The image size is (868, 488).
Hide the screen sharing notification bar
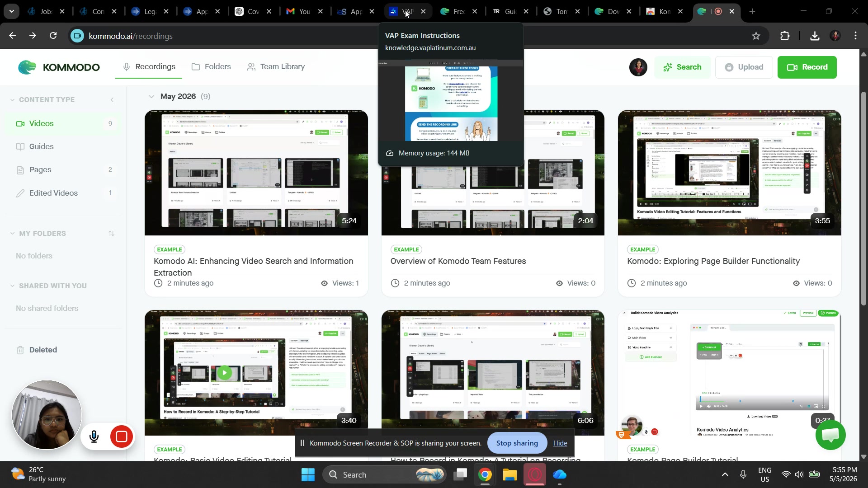click(560, 443)
